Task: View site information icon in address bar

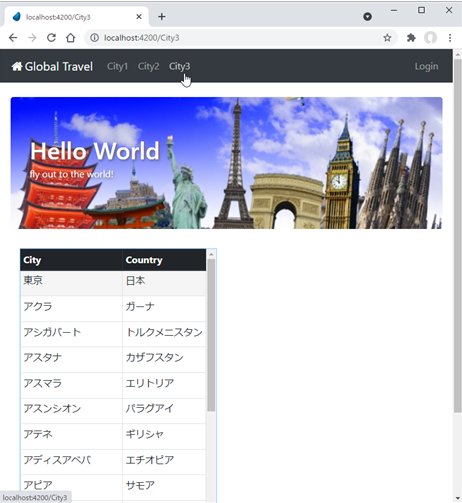Action: click(x=95, y=38)
